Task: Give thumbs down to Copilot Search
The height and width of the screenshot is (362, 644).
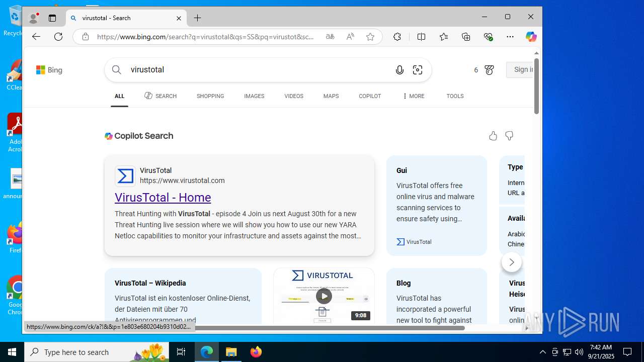Action: pyautogui.click(x=509, y=136)
